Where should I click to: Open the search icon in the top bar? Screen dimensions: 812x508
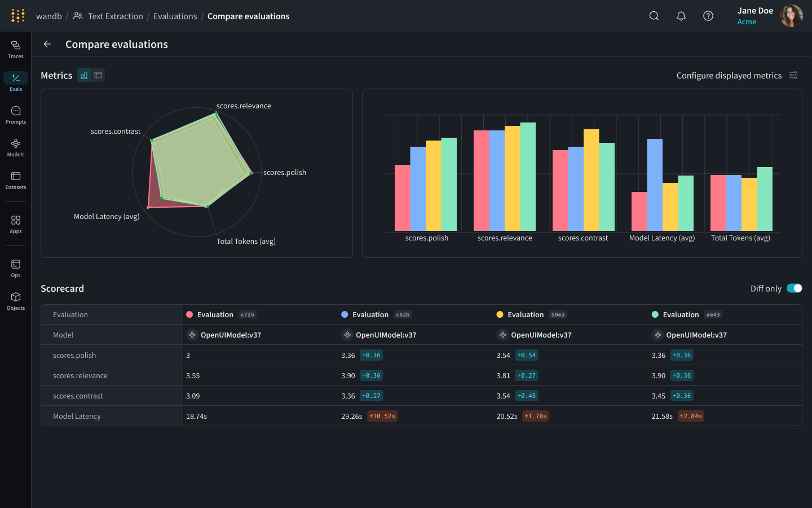point(654,16)
